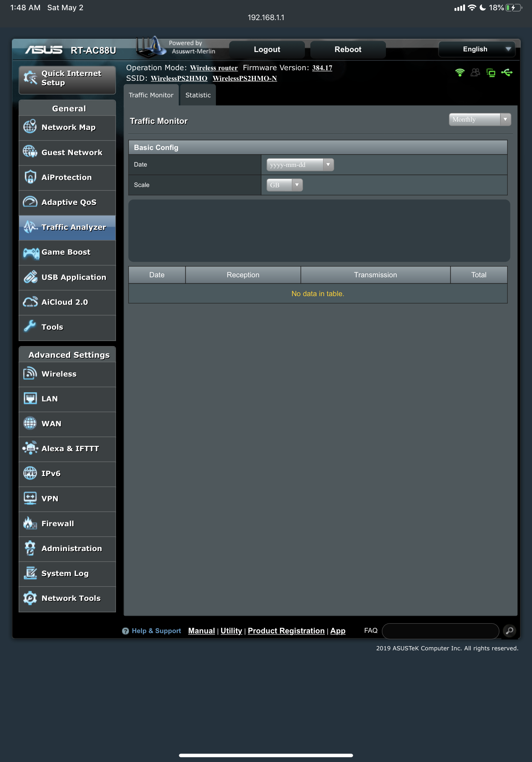Open the yyyy-mm-dd date dropdown
532x762 pixels.
click(300, 165)
